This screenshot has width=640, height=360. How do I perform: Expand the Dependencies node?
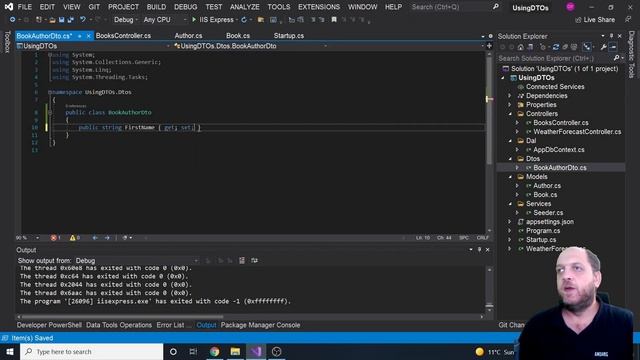(x=510, y=96)
